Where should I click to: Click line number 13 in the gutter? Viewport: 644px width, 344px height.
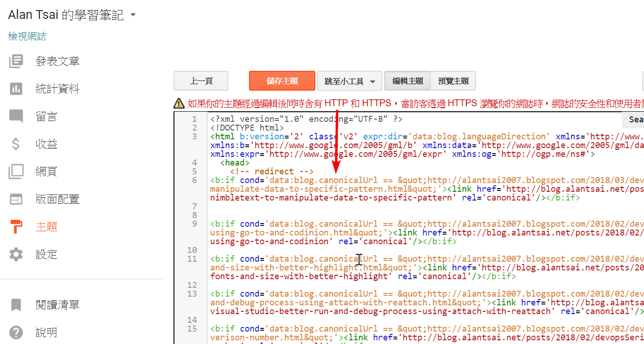pyautogui.click(x=192, y=294)
